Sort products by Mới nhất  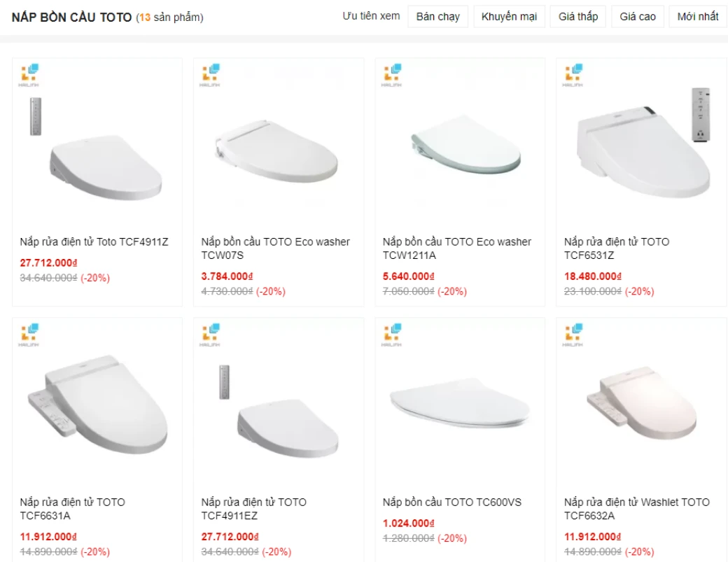tap(698, 16)
